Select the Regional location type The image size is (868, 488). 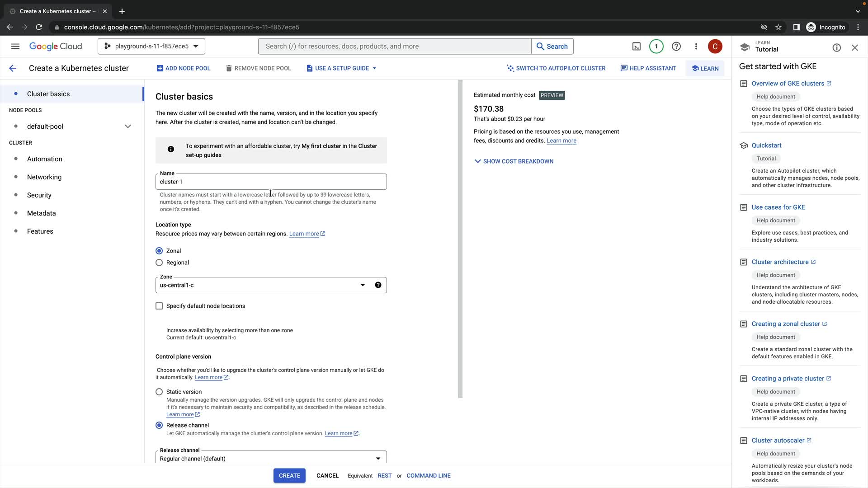tap(159, 263)
